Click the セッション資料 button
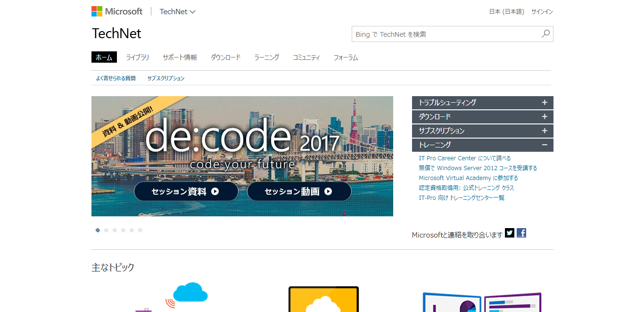 coord(186,191)
